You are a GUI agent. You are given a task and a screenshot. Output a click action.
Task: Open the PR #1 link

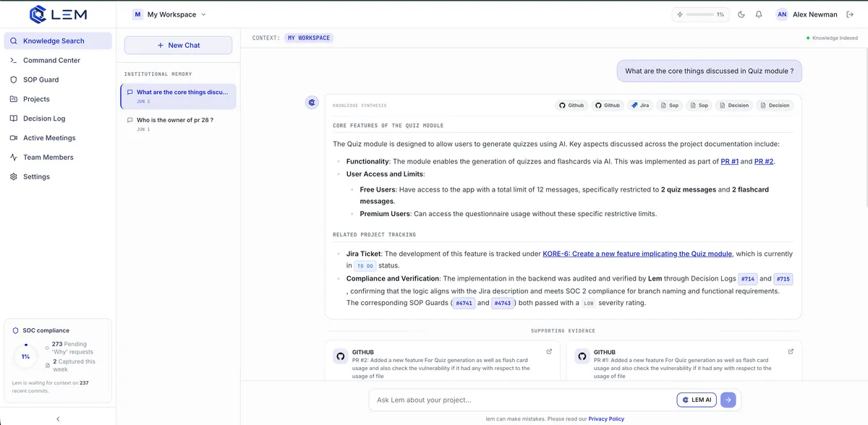click(x=730, y=161)
